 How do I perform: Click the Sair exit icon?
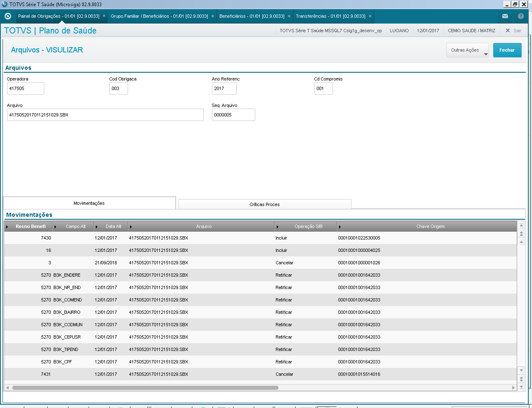coord(508,31)
